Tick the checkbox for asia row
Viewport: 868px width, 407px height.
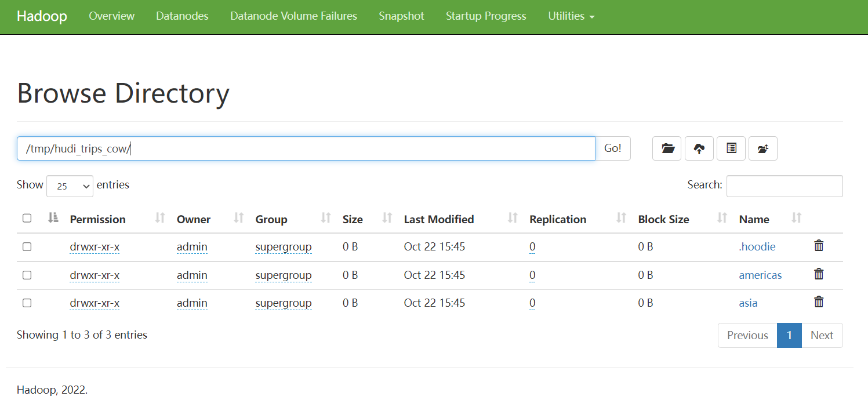27,303
